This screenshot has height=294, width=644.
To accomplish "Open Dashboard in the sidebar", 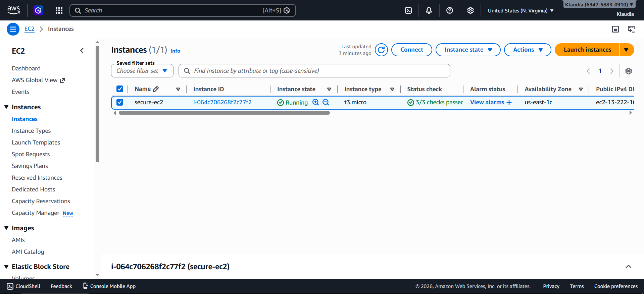I will point(26,68).
